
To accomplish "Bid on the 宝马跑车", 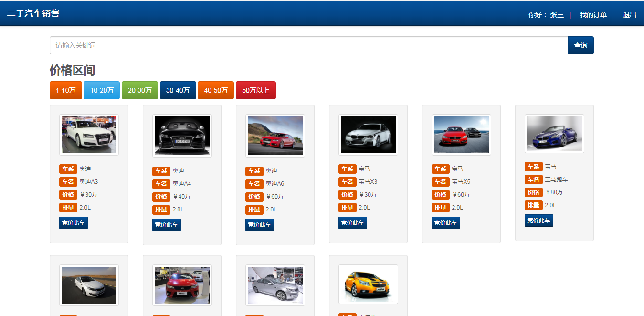I will click(539, 221).
